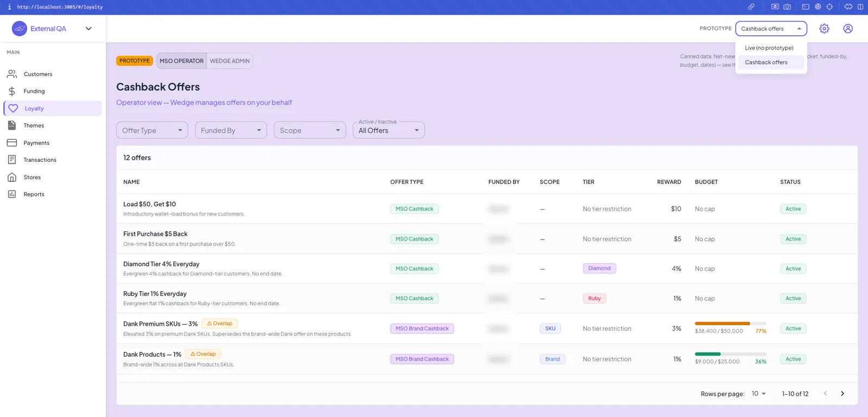Click the image download icon left of camera
868x417 pixels.
775,7
